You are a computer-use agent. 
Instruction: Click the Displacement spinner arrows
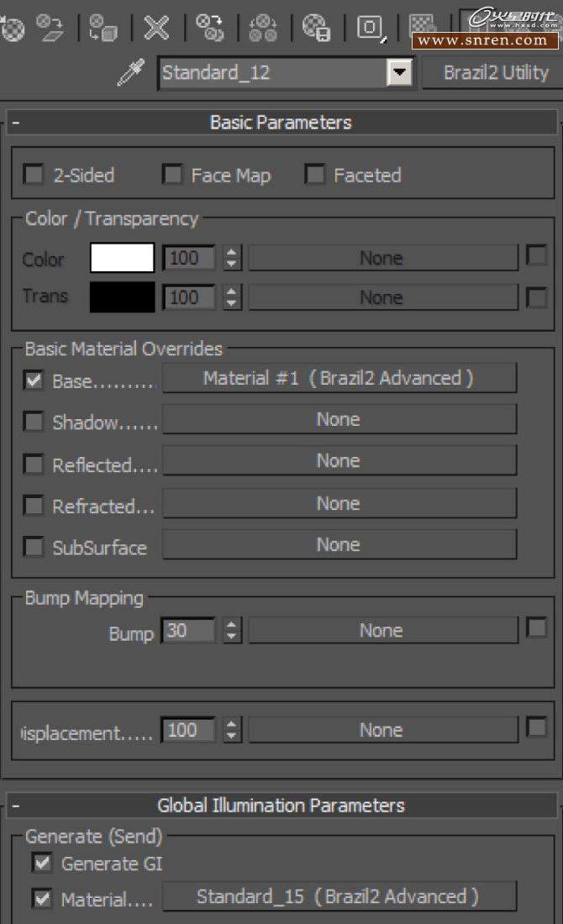(232, 730)
